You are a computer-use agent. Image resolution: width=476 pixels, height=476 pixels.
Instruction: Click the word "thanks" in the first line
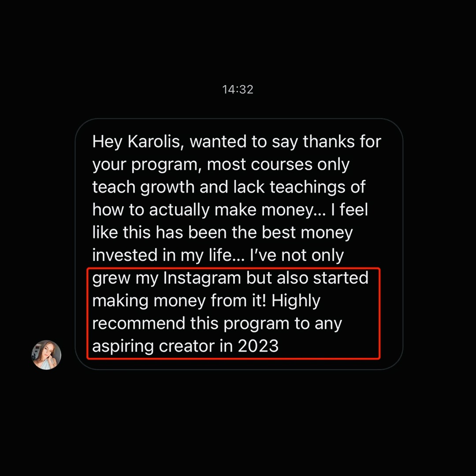329,141
